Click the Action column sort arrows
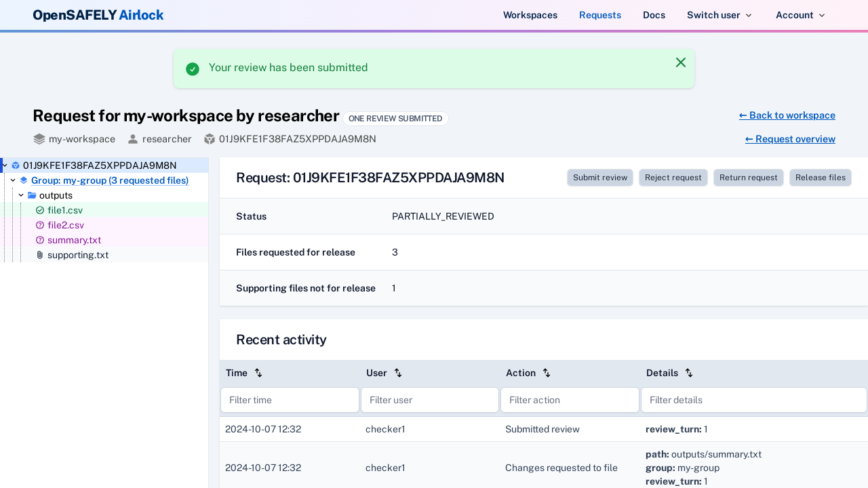 547,373
